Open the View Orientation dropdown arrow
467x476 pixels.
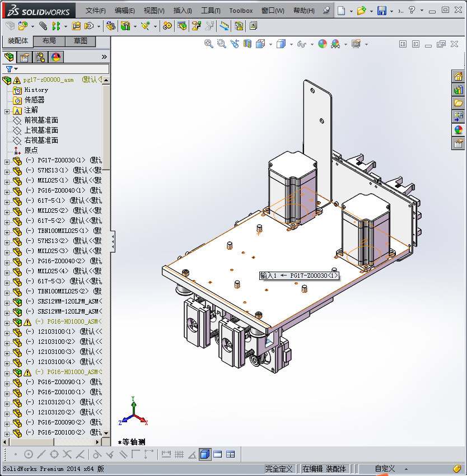point(270,45)
